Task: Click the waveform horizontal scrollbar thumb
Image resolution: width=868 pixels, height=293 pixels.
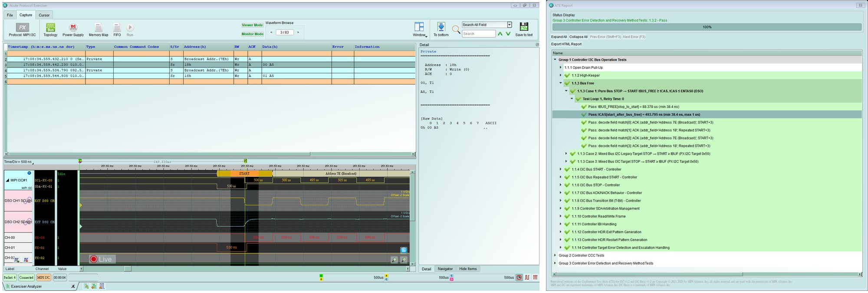Action: pyautogui.click(x=128, y=269)
